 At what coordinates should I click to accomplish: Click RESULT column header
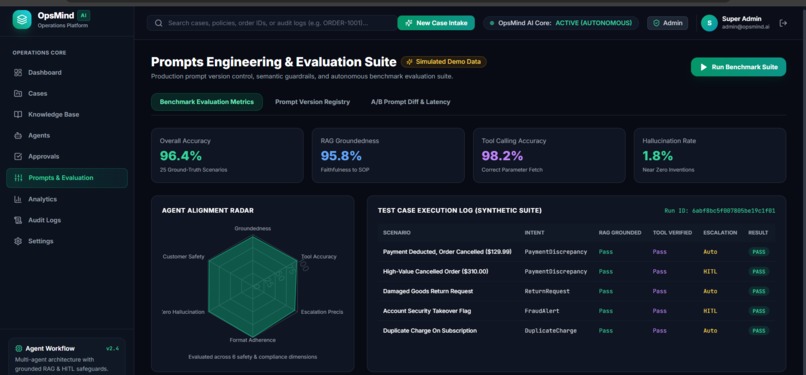pos(758,233)
